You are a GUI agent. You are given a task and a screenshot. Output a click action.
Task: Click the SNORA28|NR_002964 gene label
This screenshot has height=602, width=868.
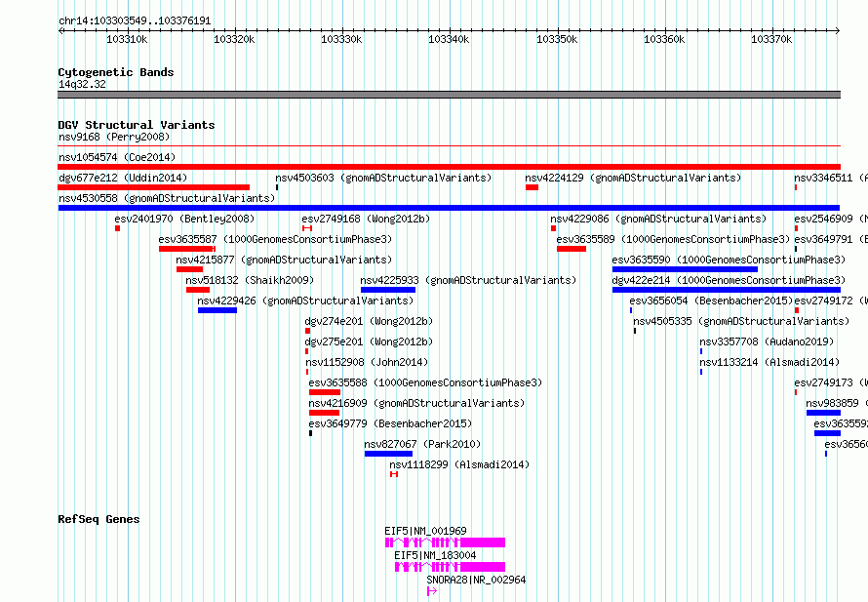[x=476, y=580]
